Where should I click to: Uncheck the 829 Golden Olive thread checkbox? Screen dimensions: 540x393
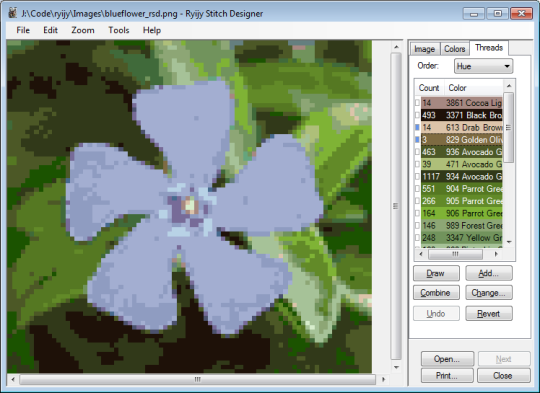(417, 139)
